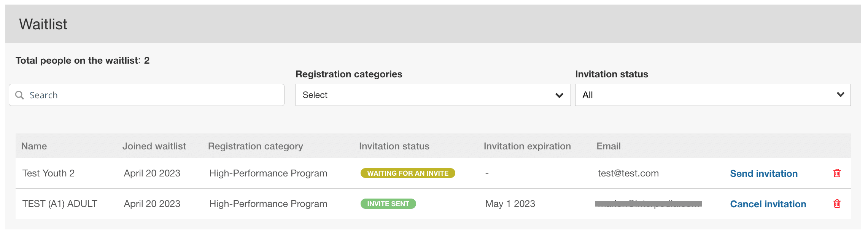This screenshot has width=868, height=234.
Task: Click the Invitation expiration column header
Action: pos(527,146)
